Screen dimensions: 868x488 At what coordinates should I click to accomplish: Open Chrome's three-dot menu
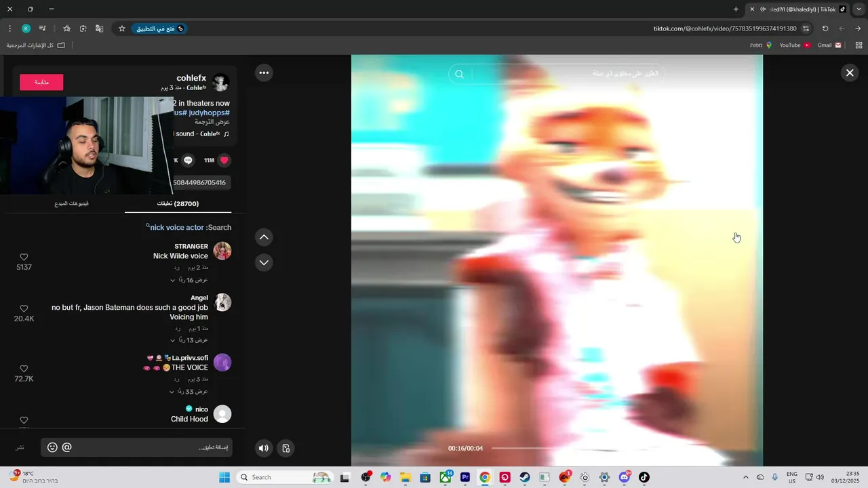point(9,28)
